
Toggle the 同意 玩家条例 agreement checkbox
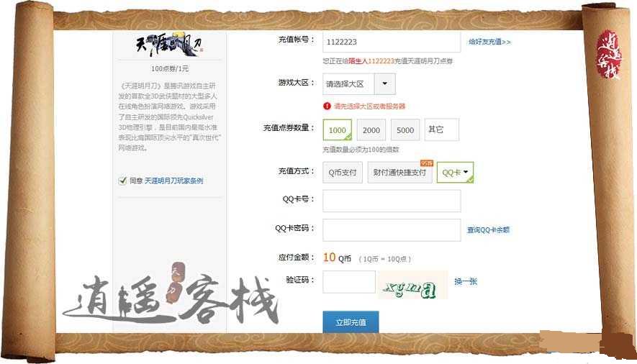point(122,181)
